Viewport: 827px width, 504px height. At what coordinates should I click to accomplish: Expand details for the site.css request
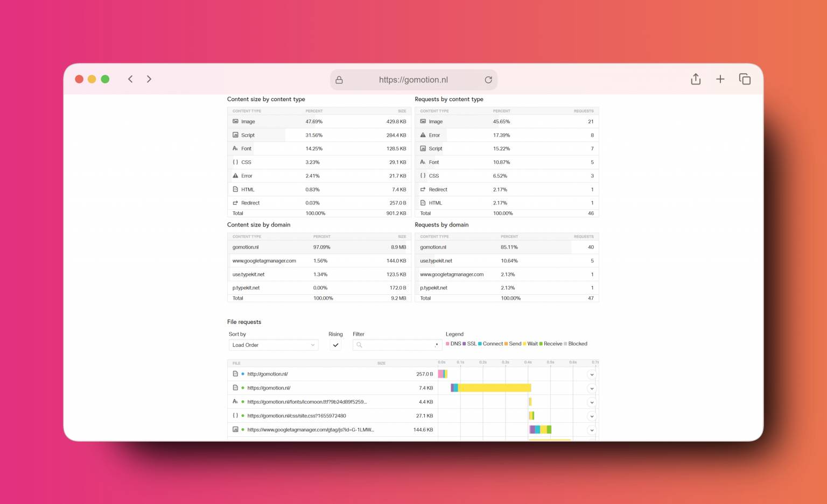[592, 416]
